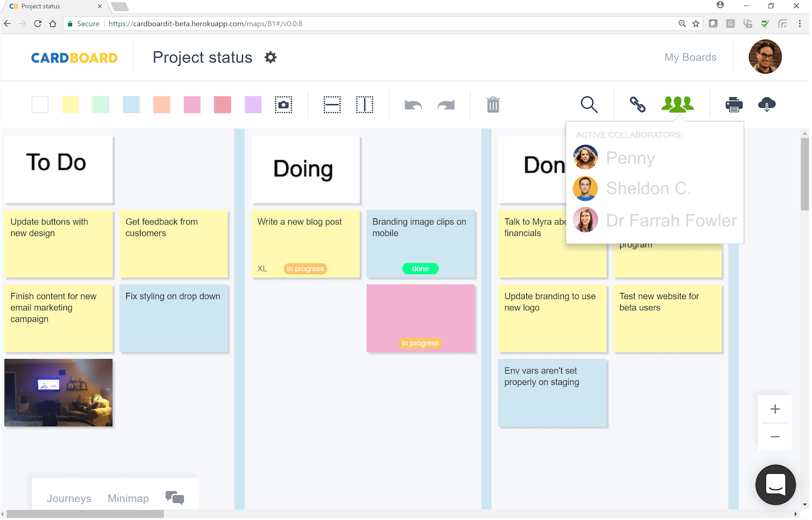Zoom in with the plus button

(775, 409)
